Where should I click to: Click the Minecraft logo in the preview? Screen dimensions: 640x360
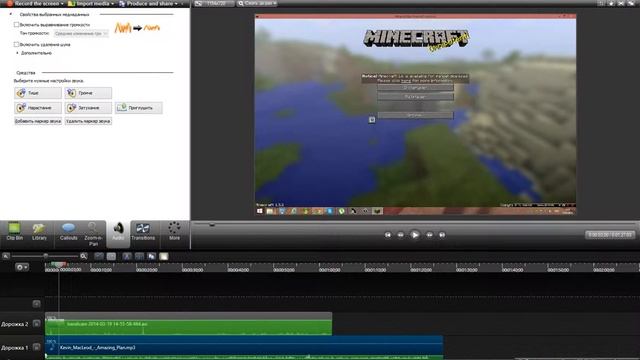[x=416, y=40]
